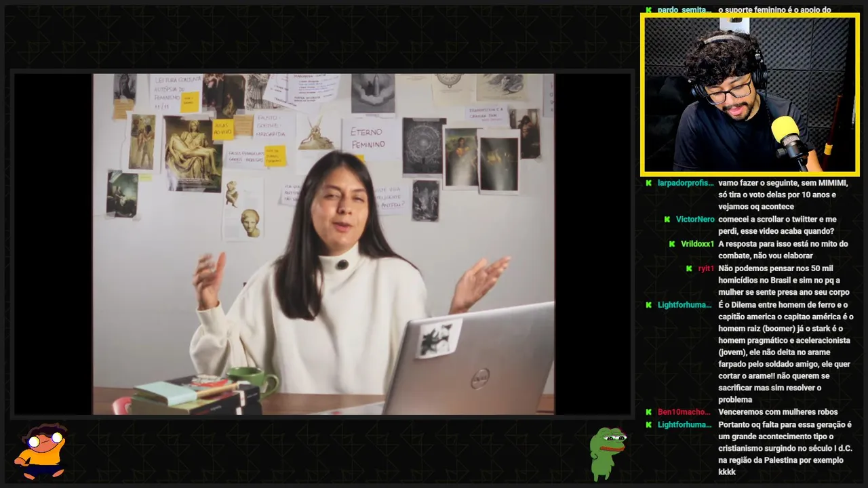Click message 'comecei a scrollar o twitter'
Screen dimensions: 868x488
(777, 226)
